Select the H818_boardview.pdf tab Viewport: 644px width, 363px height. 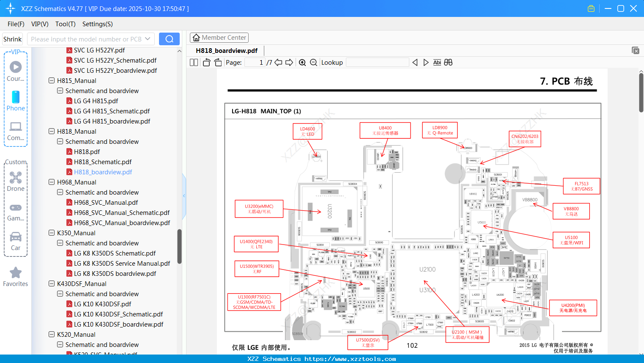(227, 51)
